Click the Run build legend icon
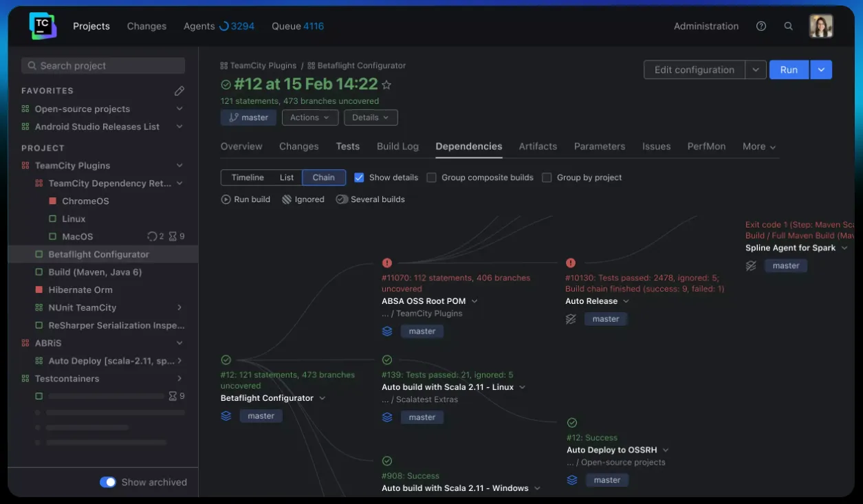Screen dimensions: 863x504 [226, 199]
